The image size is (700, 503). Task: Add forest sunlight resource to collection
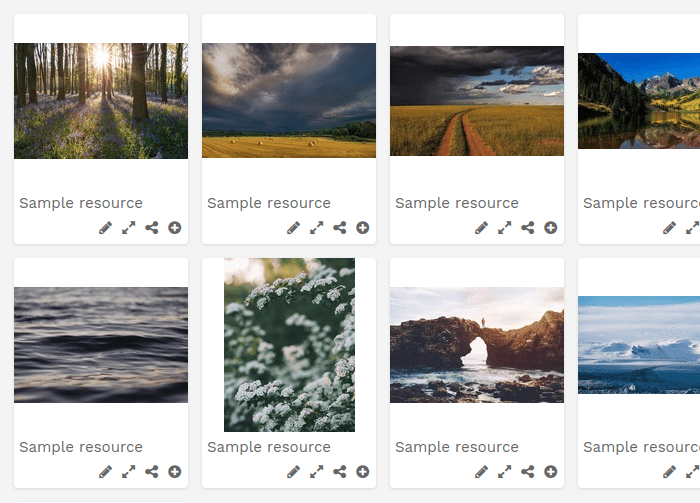175,228
